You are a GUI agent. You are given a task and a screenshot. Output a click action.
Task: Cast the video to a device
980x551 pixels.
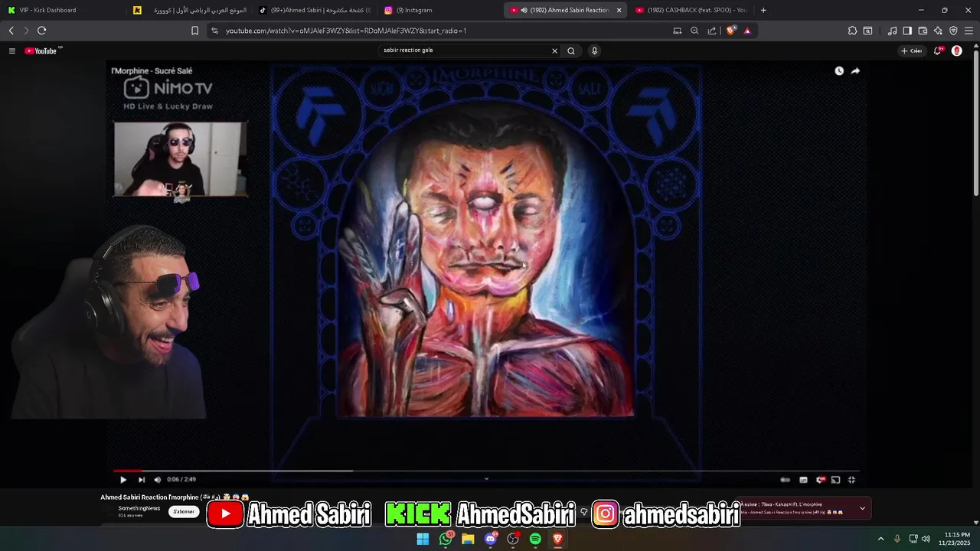[x=835, y=480]
